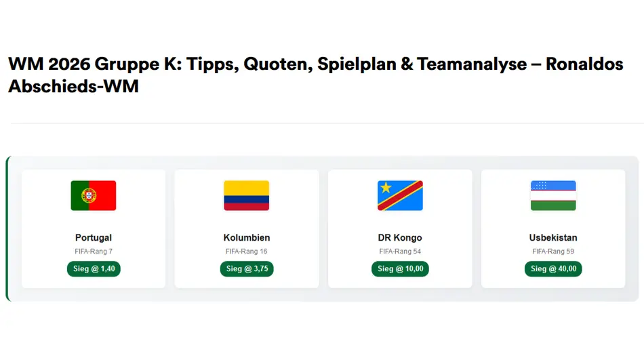Click the grey panel gap between Kolumbien and DR Kongo cards
Viewport: 644px width, 362px height.
pyautogui.click(x=323, y=228)
